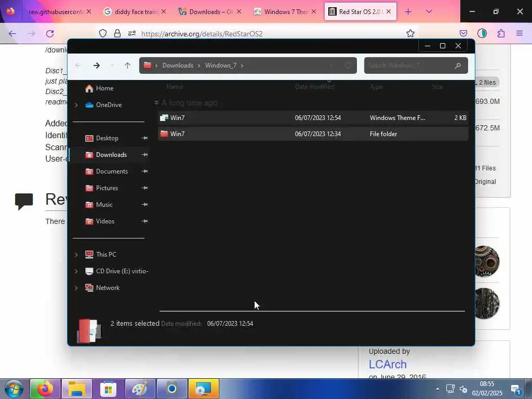Open Pictures from the sidebar
Screen dimensions: 532x399
tap(107, 188)
